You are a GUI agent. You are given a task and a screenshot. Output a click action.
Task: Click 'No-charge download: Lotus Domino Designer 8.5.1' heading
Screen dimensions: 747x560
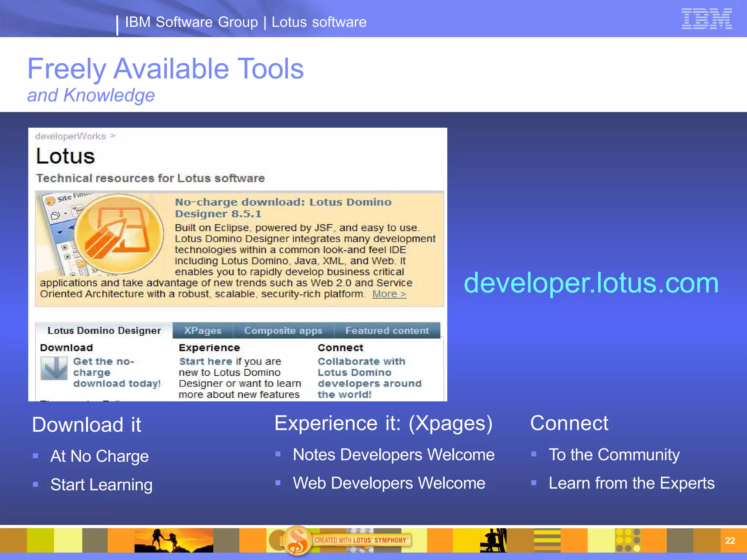click(283, 208)
